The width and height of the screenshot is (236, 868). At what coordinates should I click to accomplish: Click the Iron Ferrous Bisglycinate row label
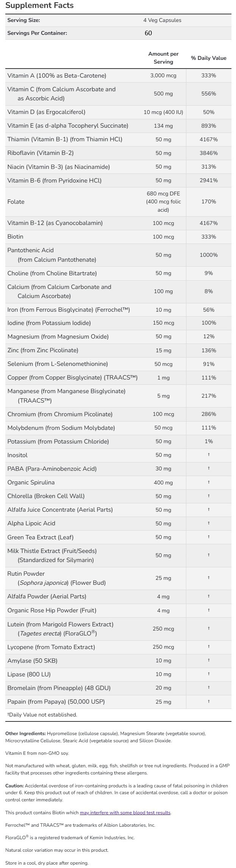click(69, 310)
